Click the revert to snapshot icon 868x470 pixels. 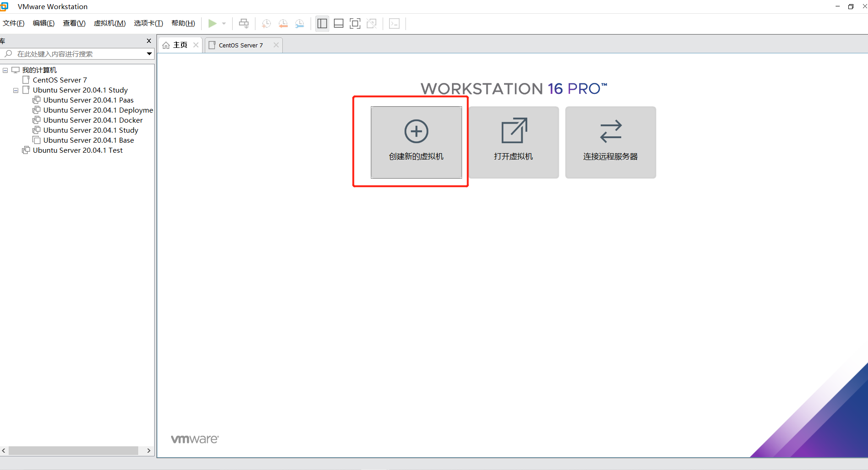click(x=283, y=24)
